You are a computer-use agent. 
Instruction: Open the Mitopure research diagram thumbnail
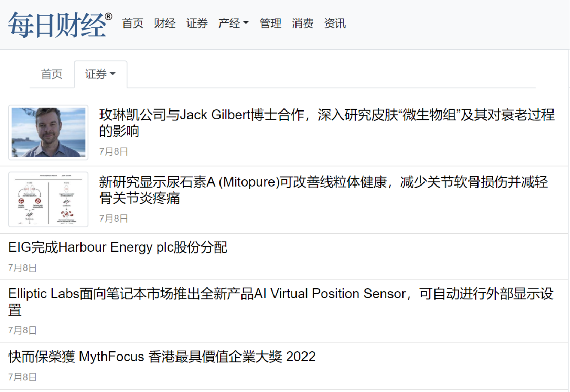coord(49,199)
